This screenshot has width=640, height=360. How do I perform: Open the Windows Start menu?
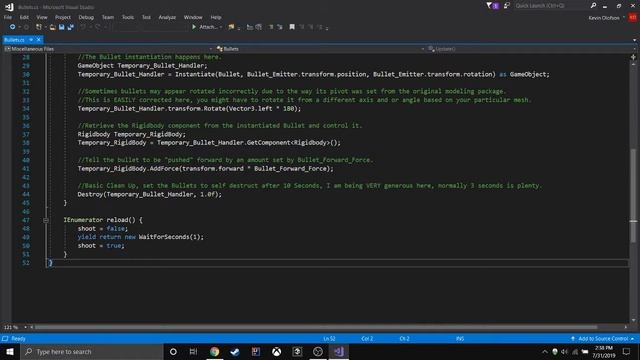click(10, 351)
